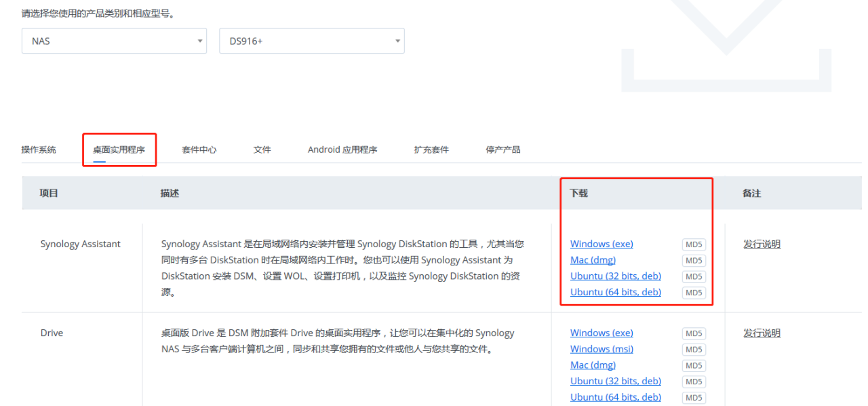Download Synology Assistant Ubuntu (32 bits, deb)
Viewport: 868px width, 406px height.
tap(615, 276)
